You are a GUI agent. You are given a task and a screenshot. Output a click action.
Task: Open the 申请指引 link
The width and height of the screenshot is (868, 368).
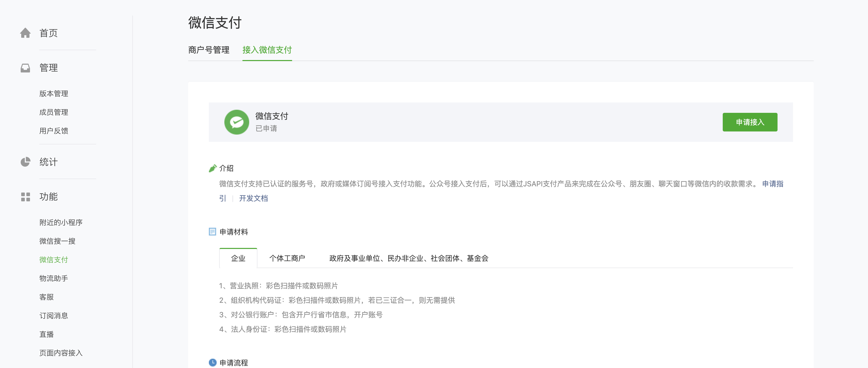click(x=772, y=184)
